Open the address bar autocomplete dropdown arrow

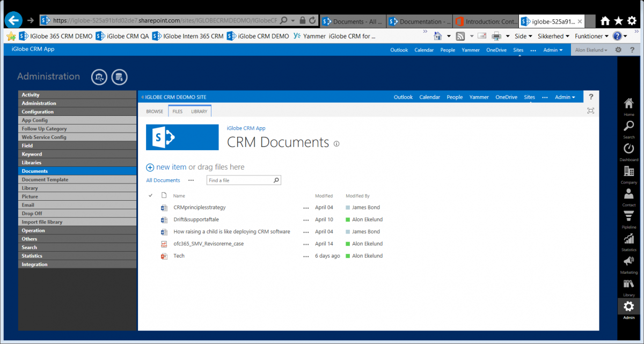point(292,21)
